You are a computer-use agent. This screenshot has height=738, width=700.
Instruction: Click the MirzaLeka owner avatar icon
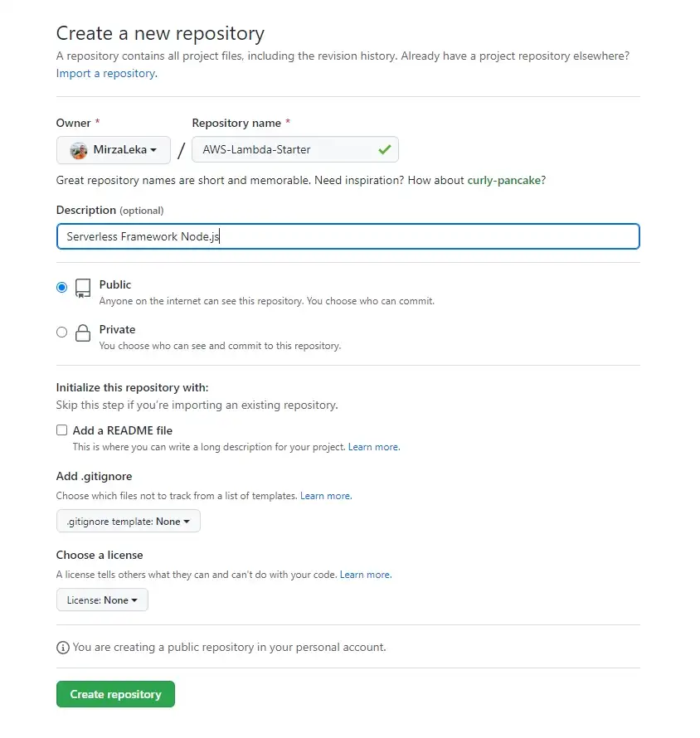[79, 150]
